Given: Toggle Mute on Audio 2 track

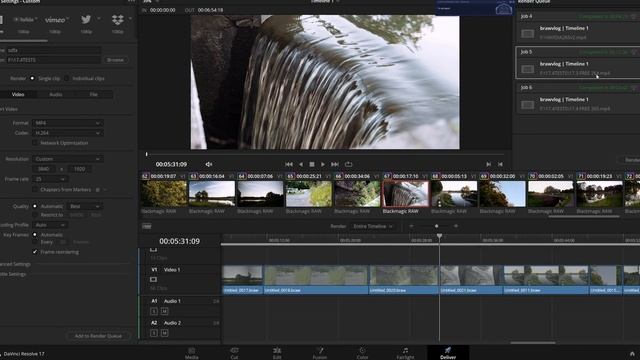Looking at the screenshot, I should [164, 333].
